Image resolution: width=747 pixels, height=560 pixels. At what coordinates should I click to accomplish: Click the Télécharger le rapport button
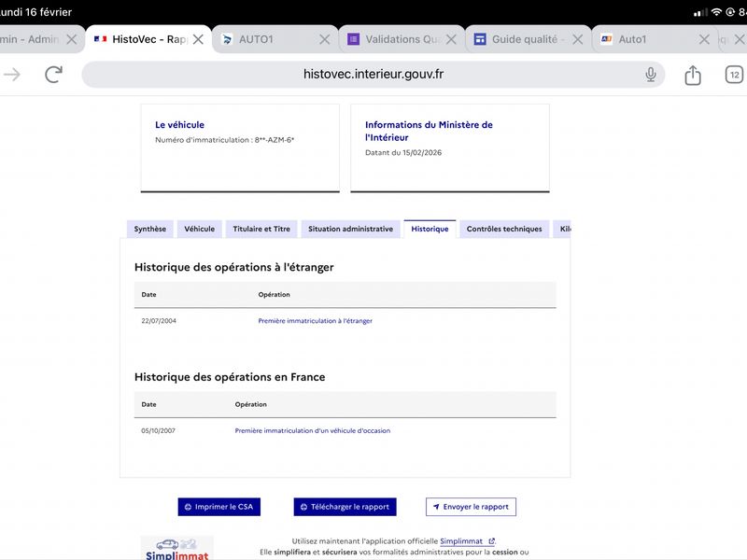pos(345,507)
